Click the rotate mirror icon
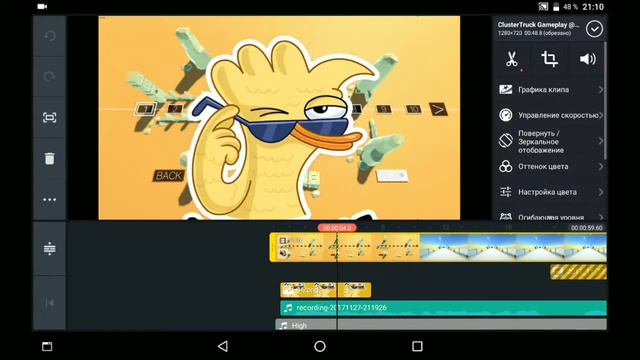Screen dimensions: 640x360 (506, 141)
